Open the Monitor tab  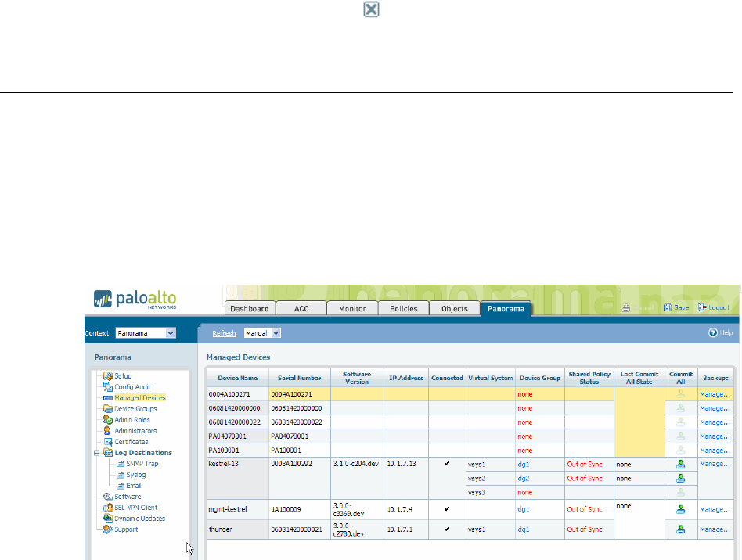[352, 308]
